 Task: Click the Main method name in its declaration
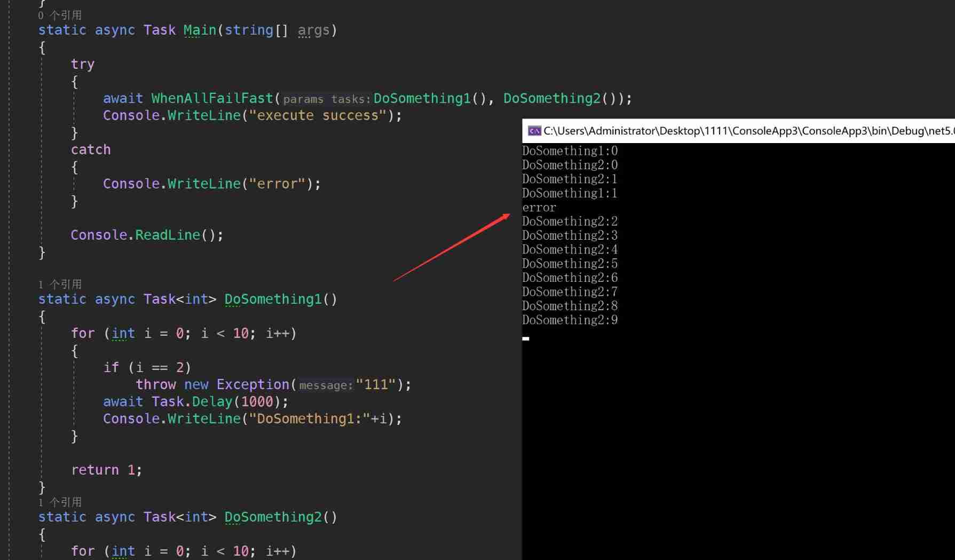tap(200, 30)
